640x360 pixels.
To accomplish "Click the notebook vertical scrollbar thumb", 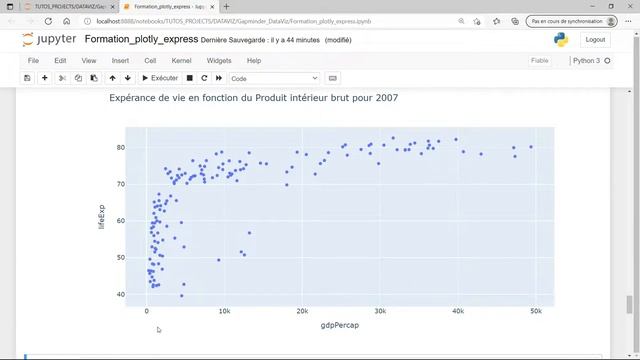I will pyautogui.click(x=629, y=304).
